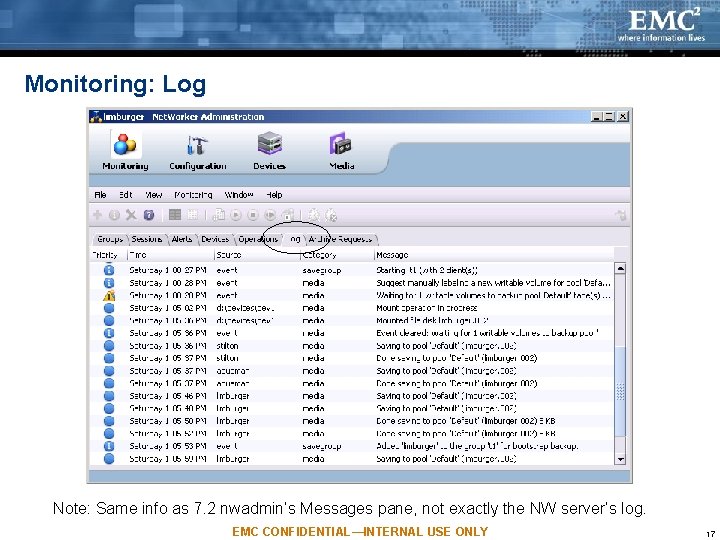This screenshot has height=540, width=720.
Task: Click the log scrollbar down arrow
Action: [x=620, y=459]
